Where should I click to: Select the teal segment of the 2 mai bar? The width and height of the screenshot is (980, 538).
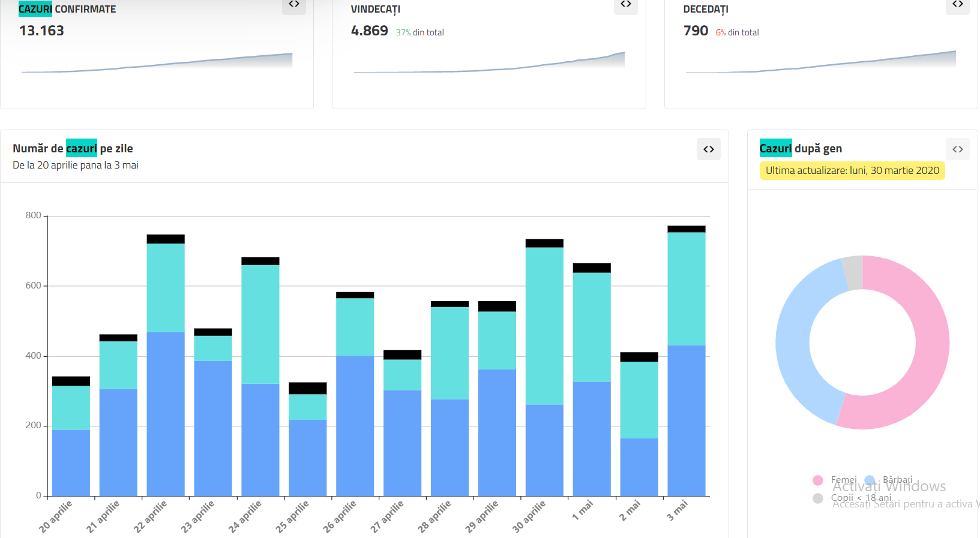(639, 399)
